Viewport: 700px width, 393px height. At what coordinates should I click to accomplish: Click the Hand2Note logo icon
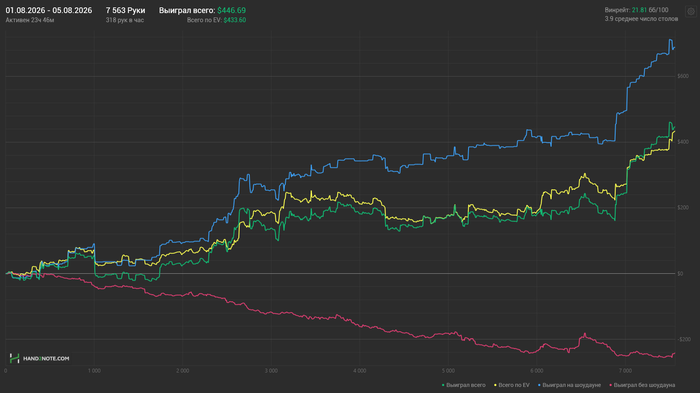pos(14,358)
